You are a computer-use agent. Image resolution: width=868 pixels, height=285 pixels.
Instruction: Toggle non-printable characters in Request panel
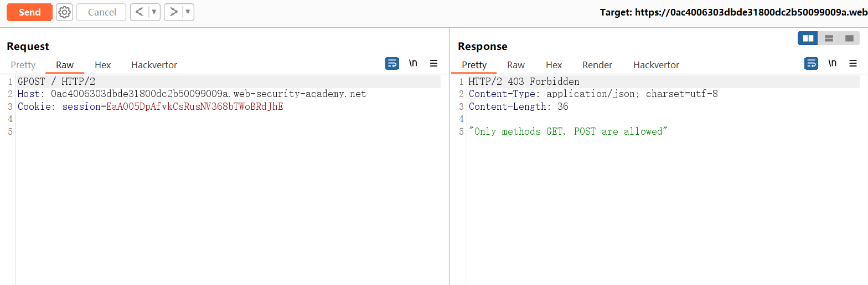tap(413, 63)
